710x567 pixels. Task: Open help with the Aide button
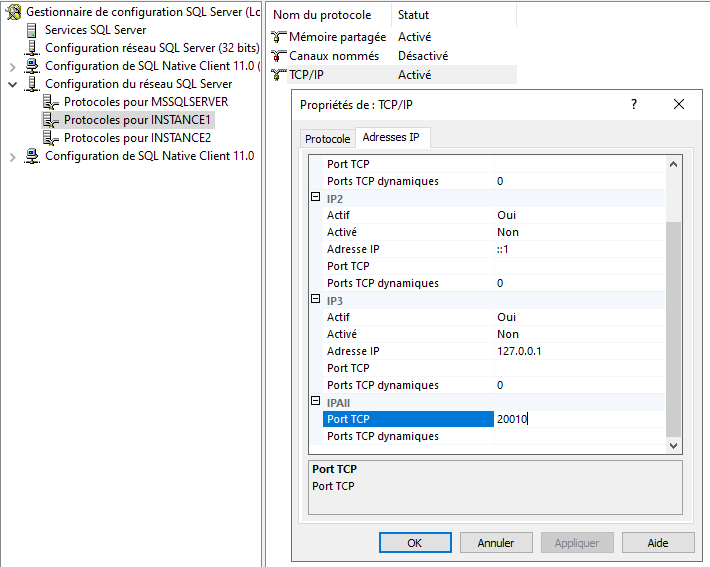coord(657,543)
